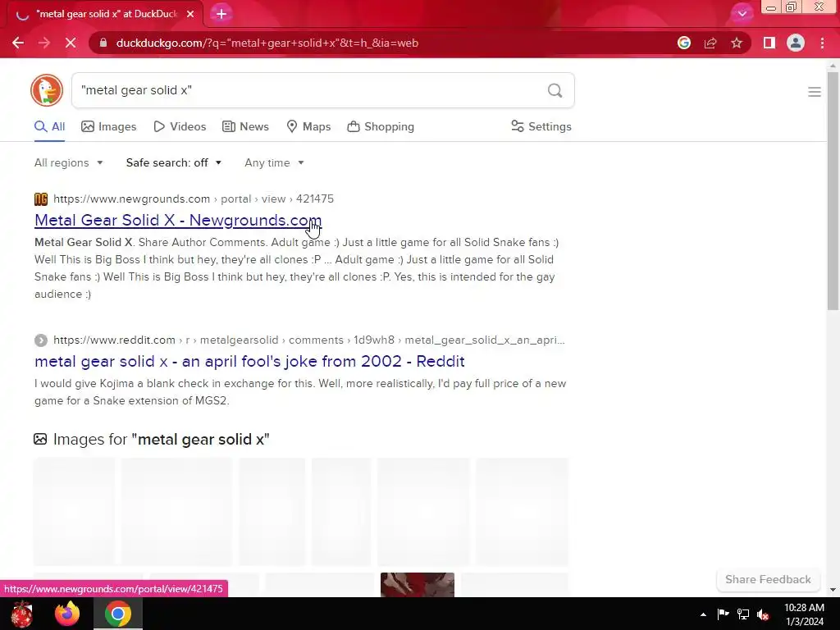Open the Reddit april fool's joke result
This screenshot has height=630, width=840.
point(249,361)
